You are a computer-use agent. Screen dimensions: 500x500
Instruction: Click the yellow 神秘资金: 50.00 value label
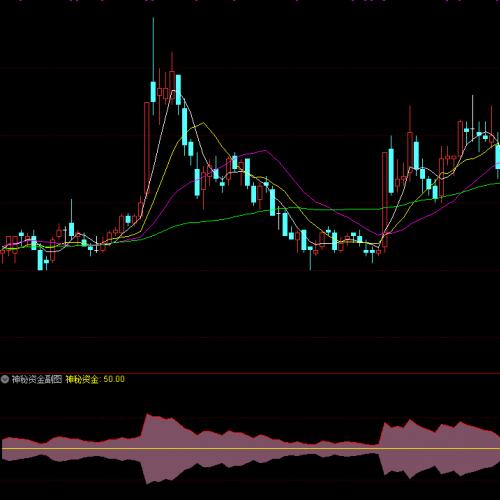95,379
